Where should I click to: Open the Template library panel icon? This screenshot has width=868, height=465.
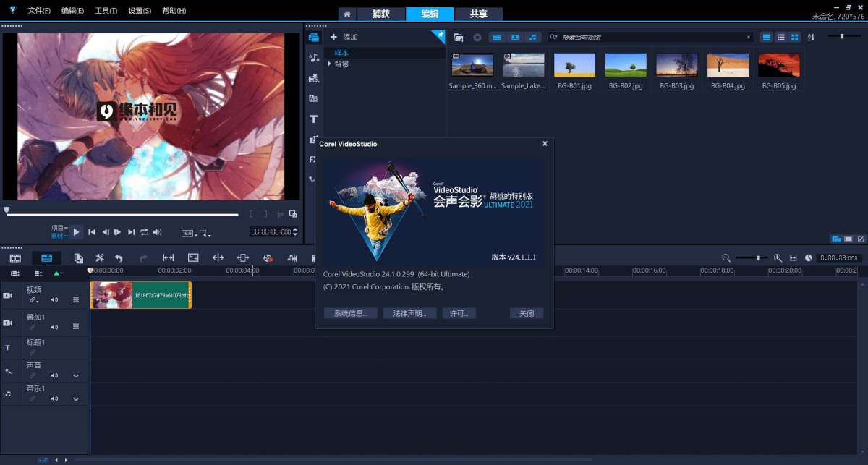pos(314,78)
